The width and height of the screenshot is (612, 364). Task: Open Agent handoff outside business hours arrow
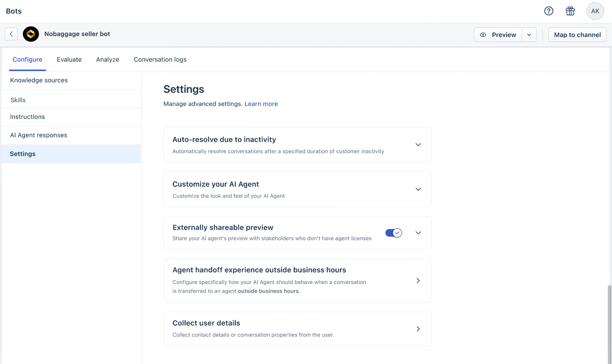418,281
